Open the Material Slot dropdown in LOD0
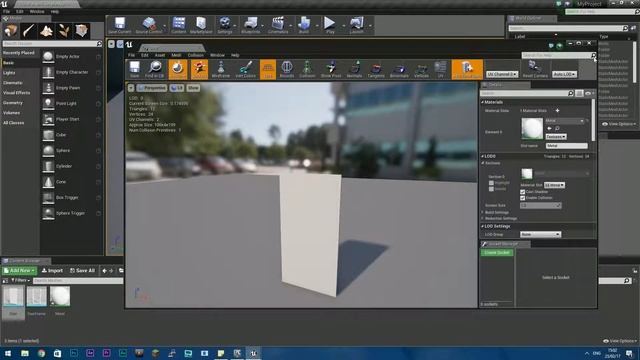The image size is (640, 360). 554,185
